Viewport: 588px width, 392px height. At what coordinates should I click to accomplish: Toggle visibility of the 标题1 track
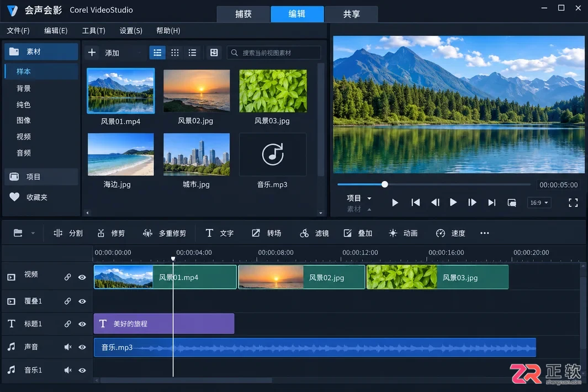click(82, 324)
